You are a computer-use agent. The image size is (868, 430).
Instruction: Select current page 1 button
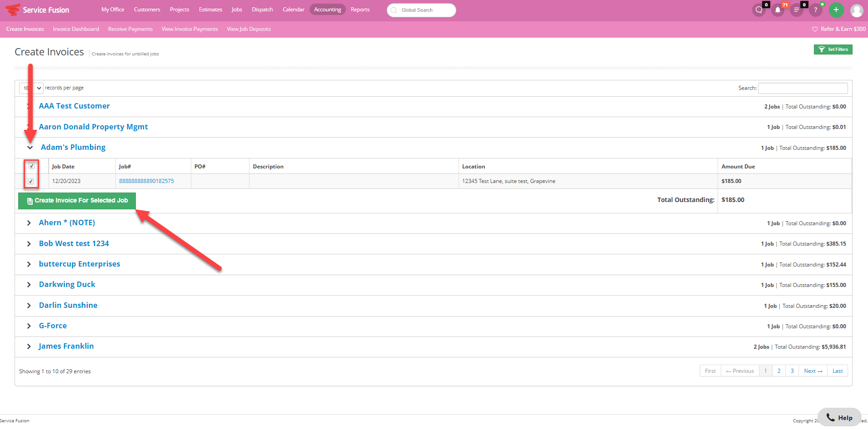coord(766,371)
